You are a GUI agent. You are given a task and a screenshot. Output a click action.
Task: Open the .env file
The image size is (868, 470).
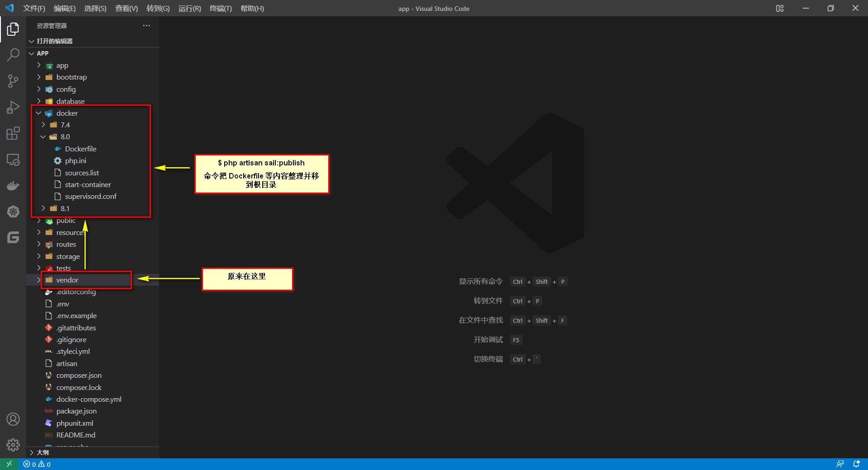pyautogui.click(x=93, y=304)
